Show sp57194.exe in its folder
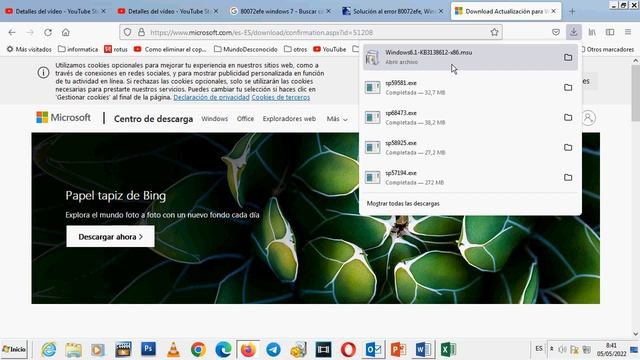The width and height of the screenshot is (640, 360). 568,178
